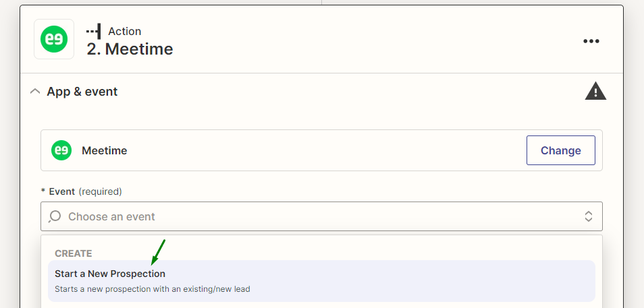The width and height of the screenshot is (644, 308).
Task: Click the warning triangle alert icon
Action: (595, 91)
